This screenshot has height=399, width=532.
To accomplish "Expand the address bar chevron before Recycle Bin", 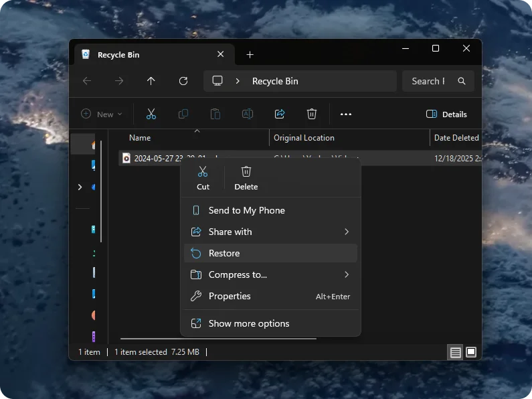I will [x=238, y=81].
